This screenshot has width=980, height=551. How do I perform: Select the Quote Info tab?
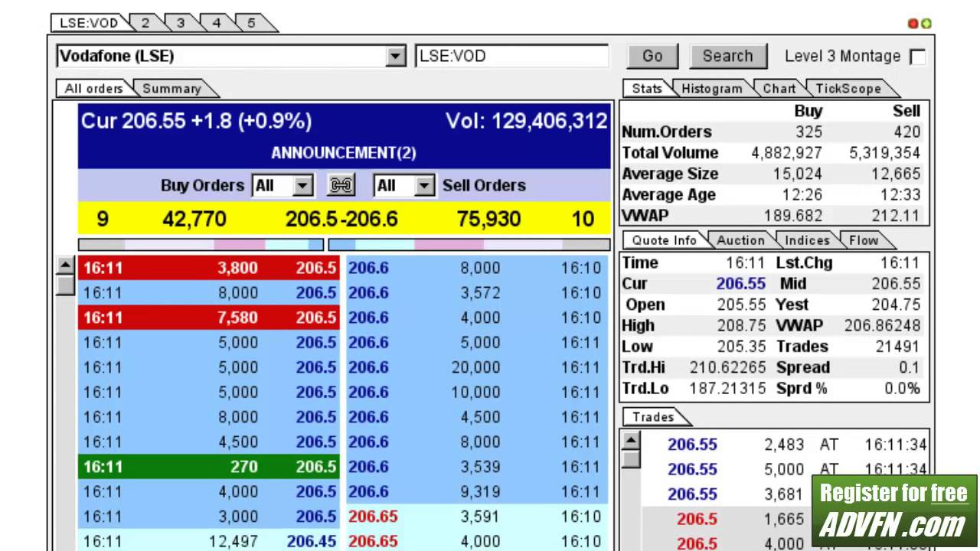point(665,240)
